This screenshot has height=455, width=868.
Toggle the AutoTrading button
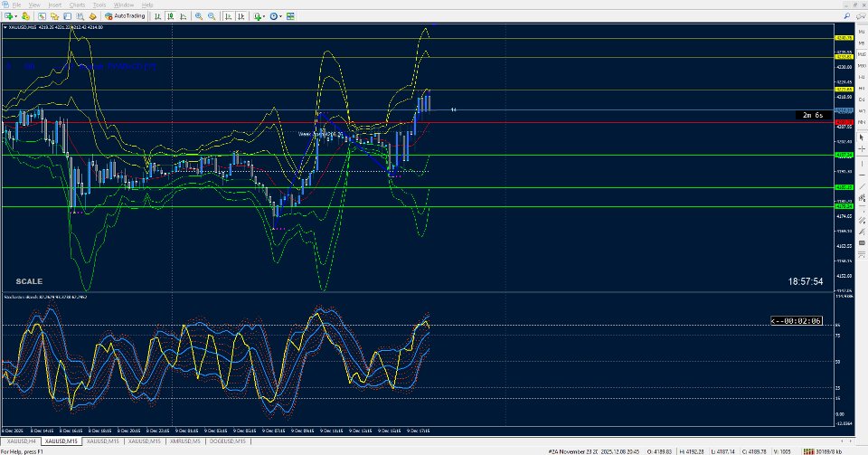click(x=125, y=16)
